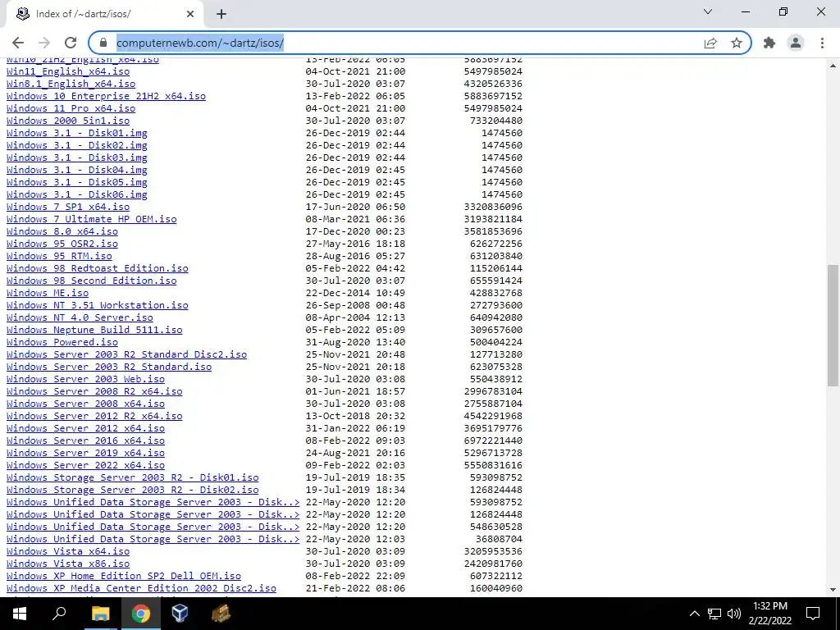This screenshot has width=840, height=630.
Task: Open network status tray icon
Action: click(714, 614)
